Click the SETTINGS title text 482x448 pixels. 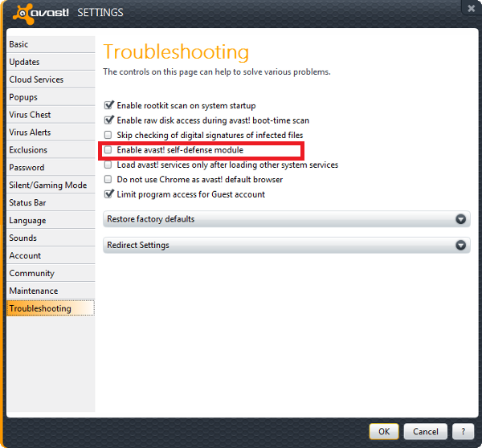point(100,13)
